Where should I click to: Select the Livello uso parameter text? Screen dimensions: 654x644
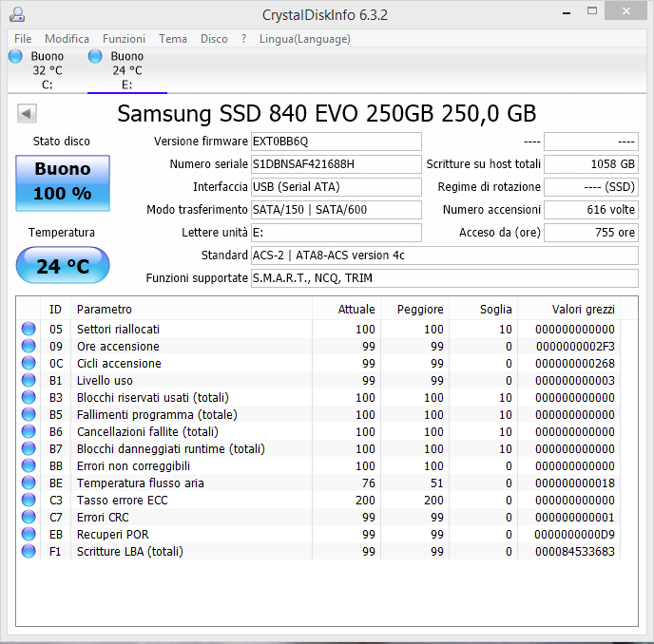(x=105, y=381)
